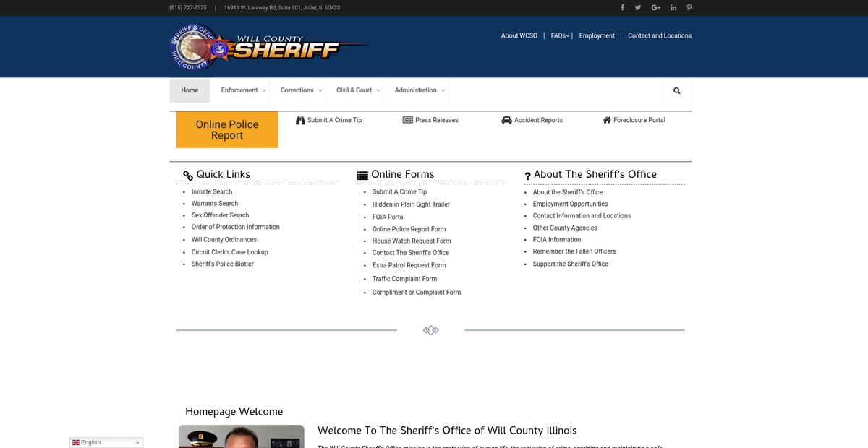Click the UK flag language icon

(x=75, y=442)
